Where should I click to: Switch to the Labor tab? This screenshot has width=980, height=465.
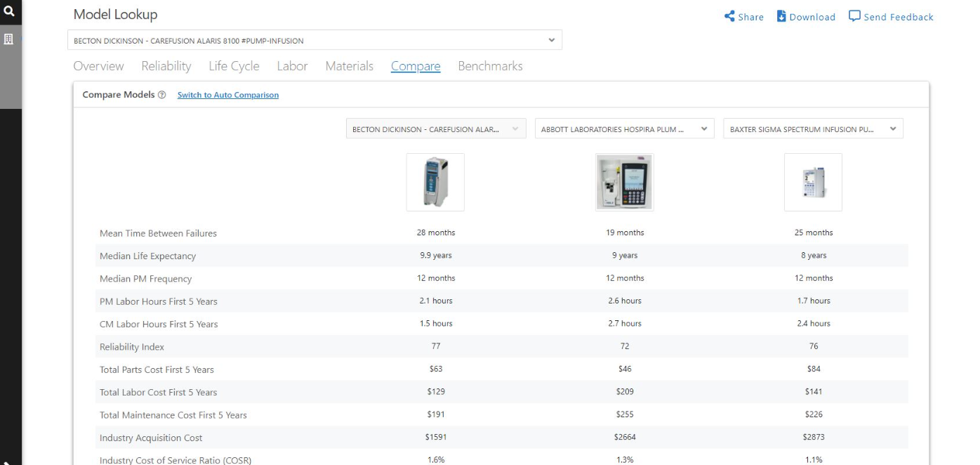[x=292, y=66]
